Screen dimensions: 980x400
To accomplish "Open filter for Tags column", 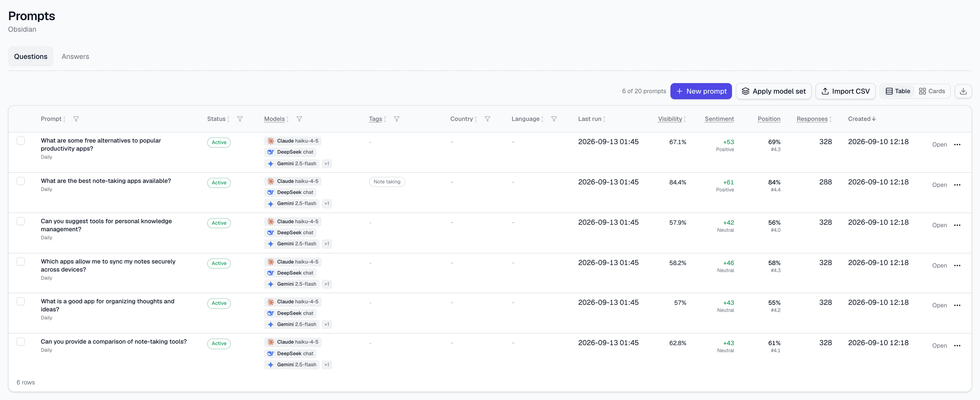I will pos(396,119).
